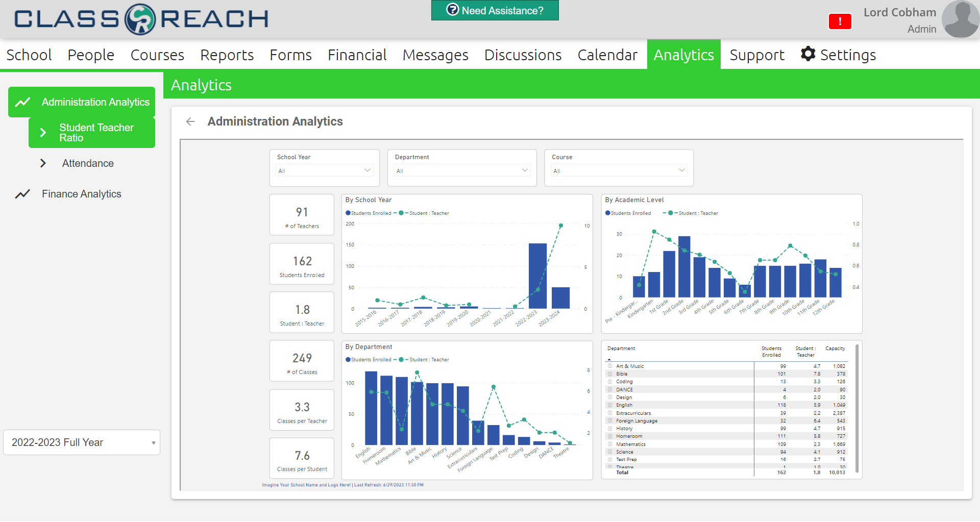This screenshot has width=980, height=522.
Task: Click the line-chart icon beside Finance Analytics
Action: tap(22, 194)
